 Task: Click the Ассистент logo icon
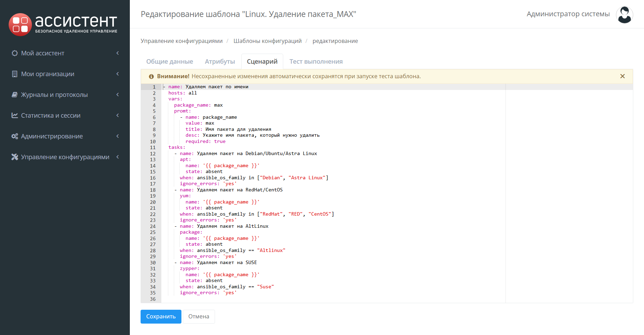[20, 25]
